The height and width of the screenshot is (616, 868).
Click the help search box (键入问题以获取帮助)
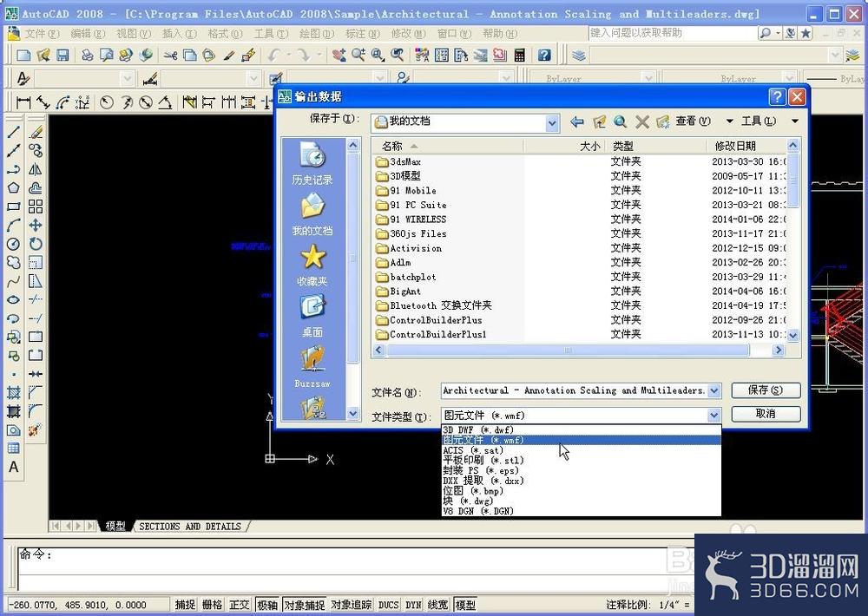[672, 33]
